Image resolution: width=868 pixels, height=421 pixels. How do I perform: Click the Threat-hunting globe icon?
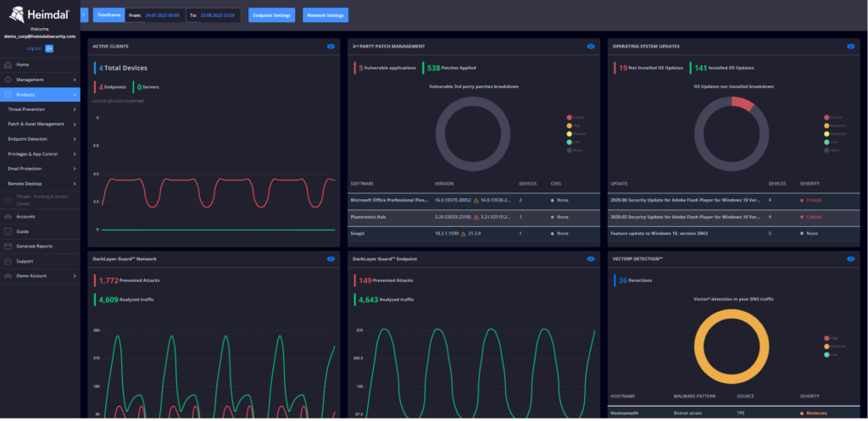(8, 200)
